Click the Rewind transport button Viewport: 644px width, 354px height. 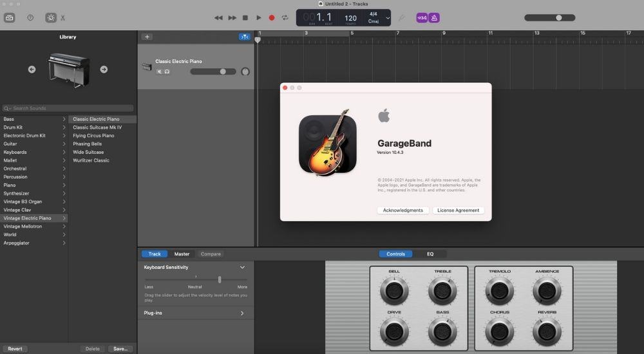pyautogui.click(x=218, y=17)
